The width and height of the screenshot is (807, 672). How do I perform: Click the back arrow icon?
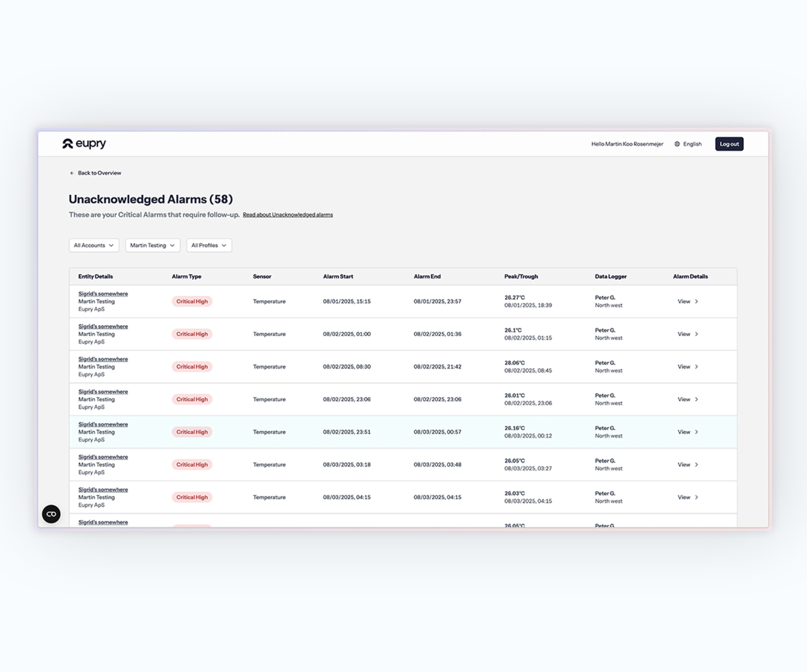(72, 173)
